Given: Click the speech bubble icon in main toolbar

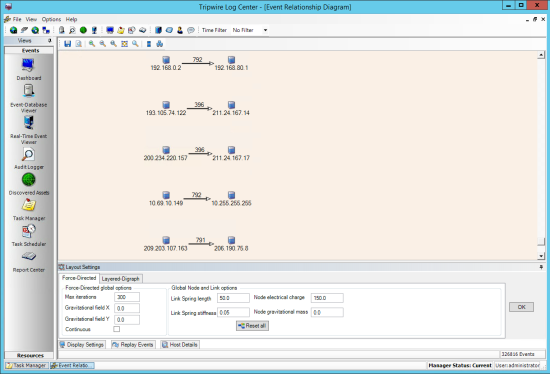Looking at the screenshot, I should (191, 30).
